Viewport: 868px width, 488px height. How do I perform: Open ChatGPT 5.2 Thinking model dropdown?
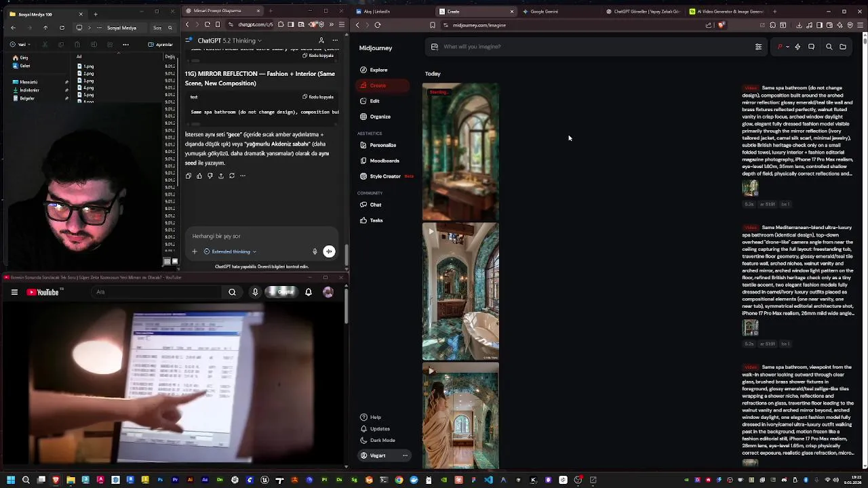pos(230,41)
